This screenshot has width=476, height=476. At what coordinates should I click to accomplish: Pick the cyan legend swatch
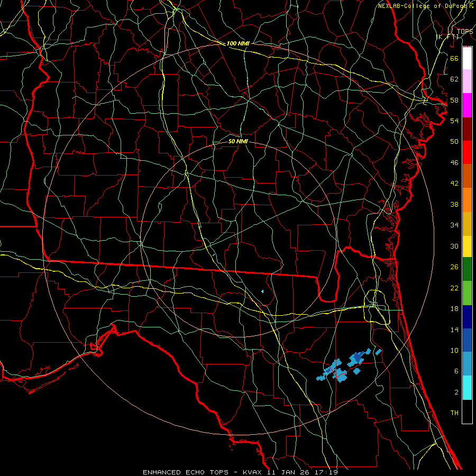[467, 388]
